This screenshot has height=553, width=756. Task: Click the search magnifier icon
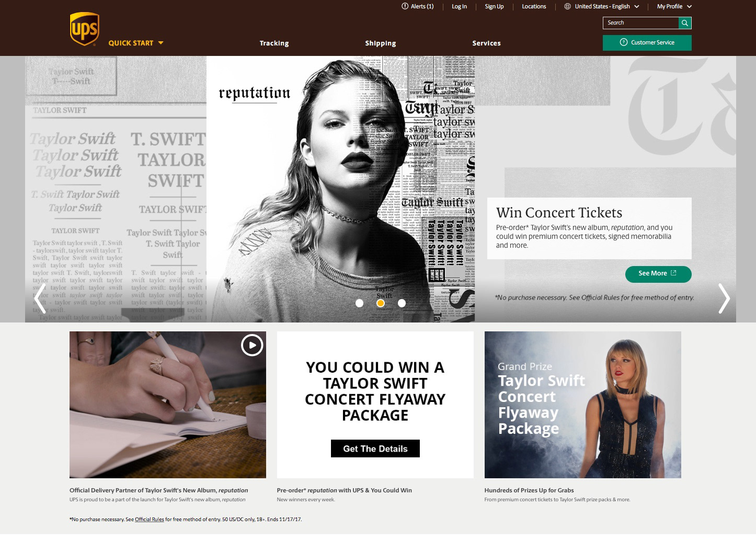click(685, 23)
